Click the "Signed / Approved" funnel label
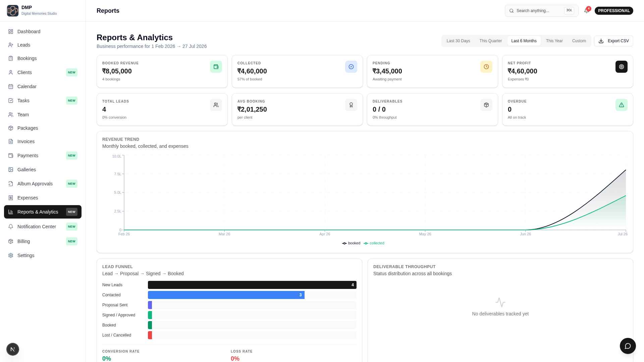Image resolution: width=644 pixels, height=362 pixels. point(119,315)
